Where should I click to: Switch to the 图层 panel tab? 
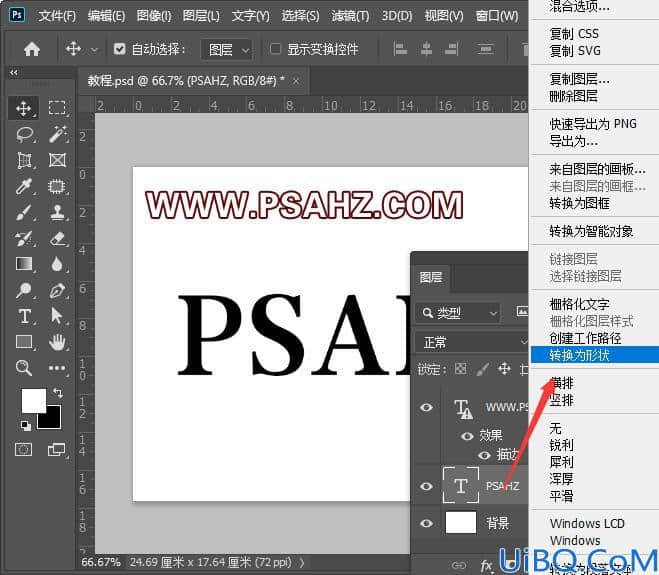(431, 277)
